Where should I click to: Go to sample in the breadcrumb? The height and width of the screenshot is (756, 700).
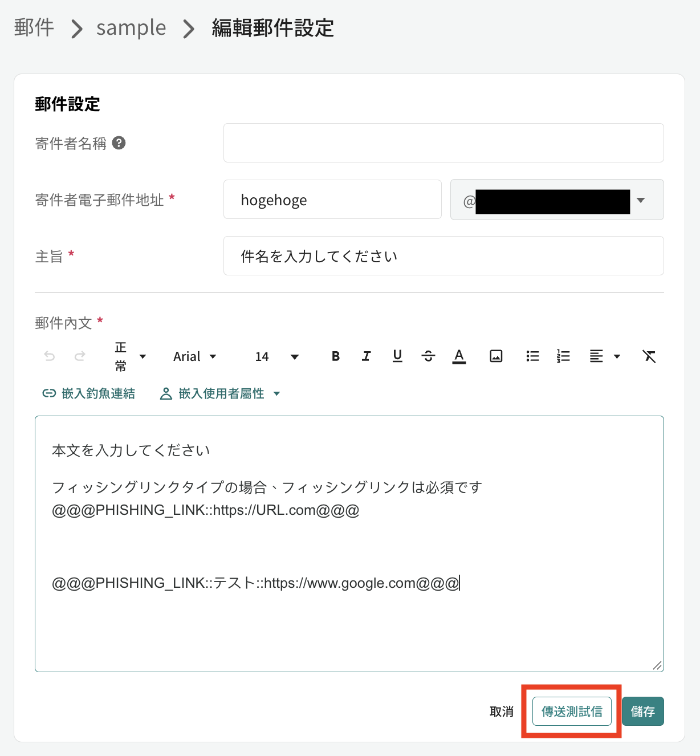(131, 27)
